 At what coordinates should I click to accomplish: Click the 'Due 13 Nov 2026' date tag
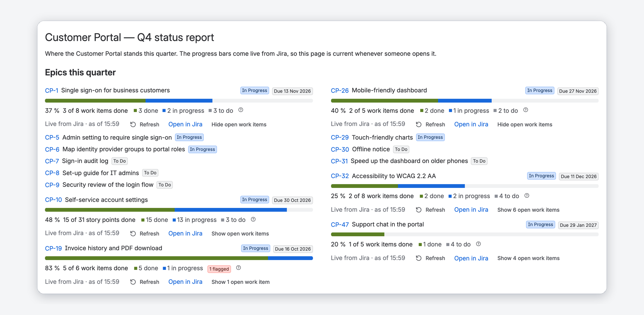tap(292, 91)
